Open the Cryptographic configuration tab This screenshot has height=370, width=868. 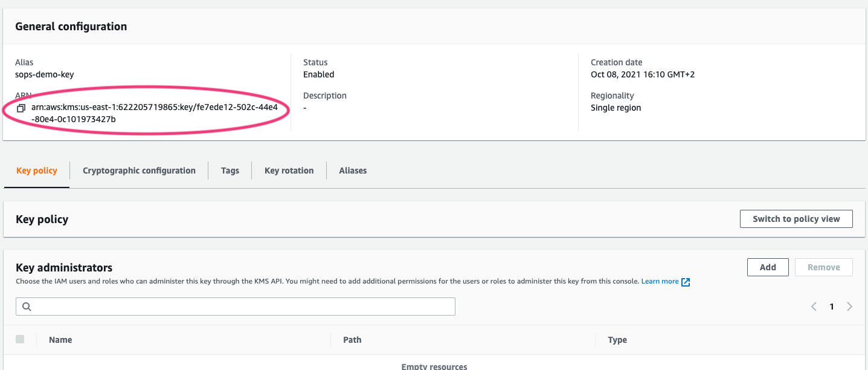(x=139, y=170)
